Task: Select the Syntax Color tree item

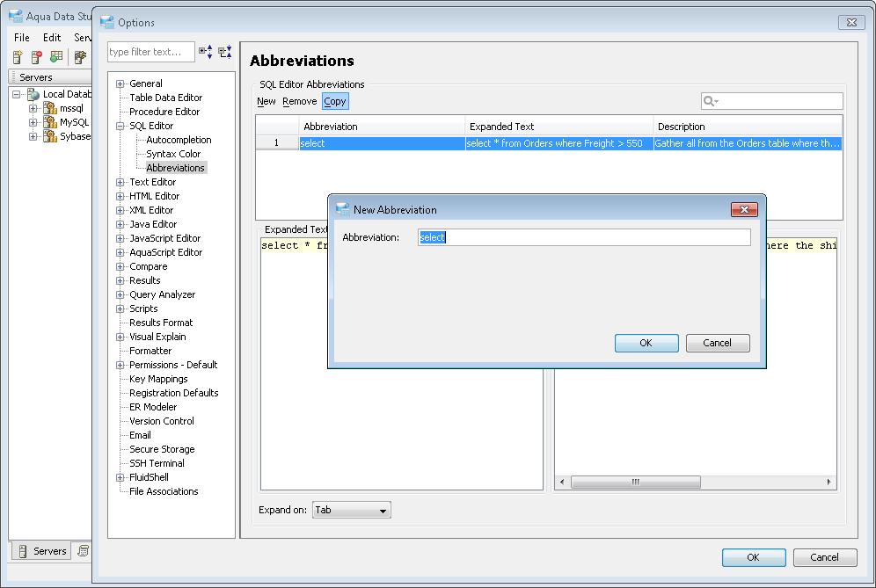Action: coord(173,154)
